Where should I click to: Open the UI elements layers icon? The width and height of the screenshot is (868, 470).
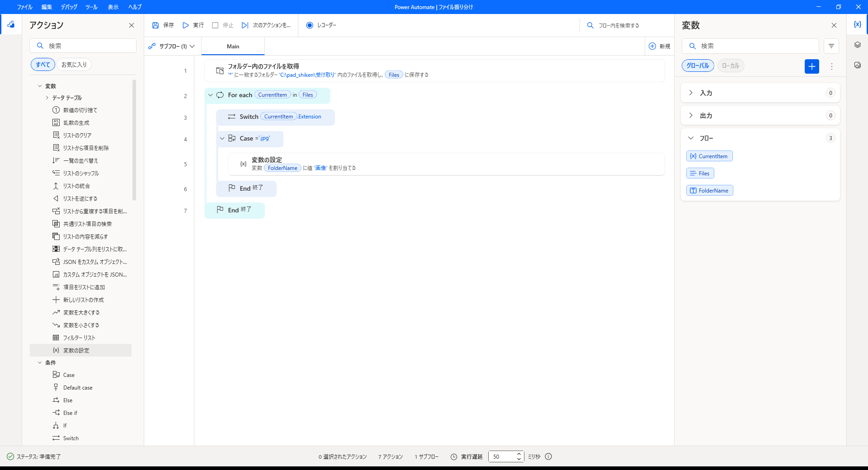coord(857,45)
